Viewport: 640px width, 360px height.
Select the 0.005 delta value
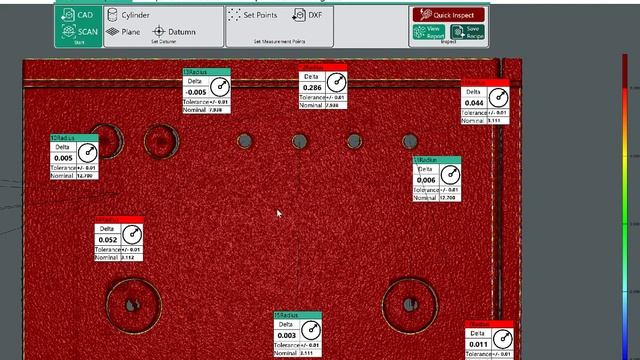click(63, 158)
